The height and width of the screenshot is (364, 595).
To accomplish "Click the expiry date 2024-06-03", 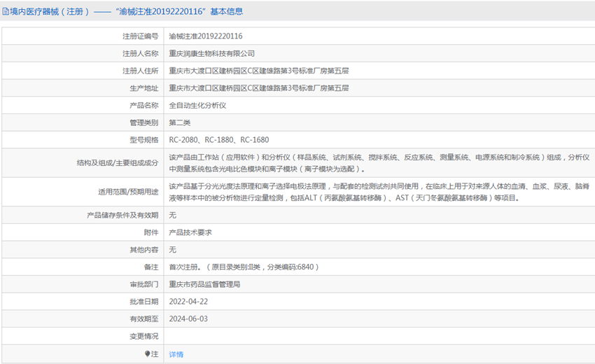I will point(188,319).
